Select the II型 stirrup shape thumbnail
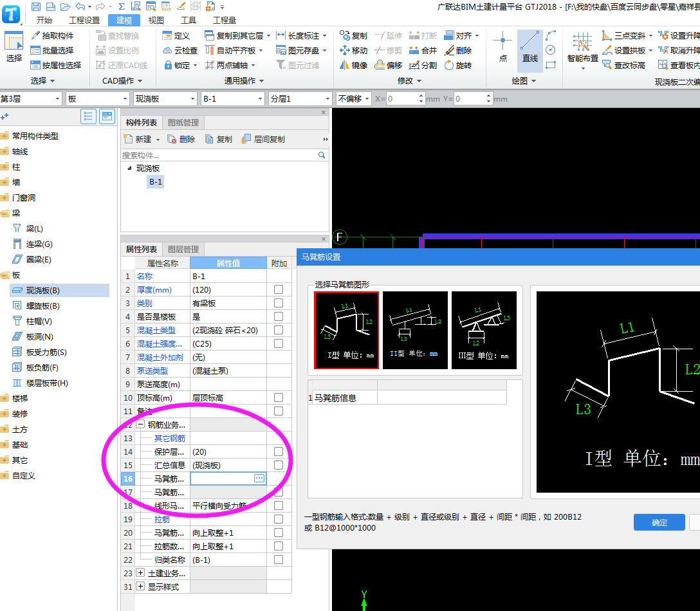The height and width of the screenshot is (611, 700). coord(415,331)
